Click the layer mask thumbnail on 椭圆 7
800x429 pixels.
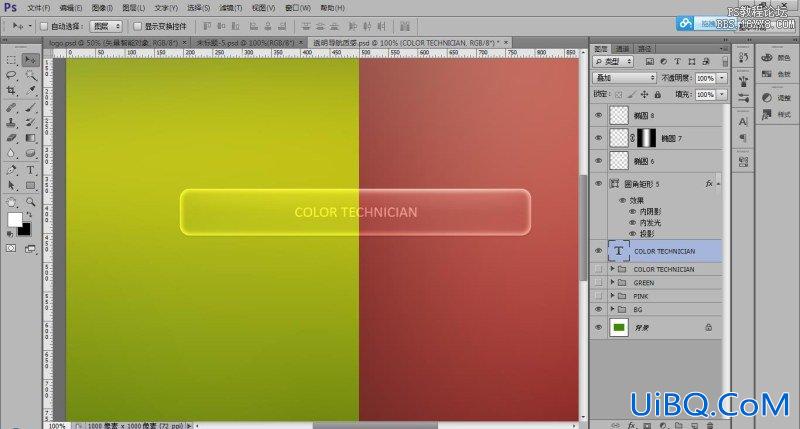(646, 138)
